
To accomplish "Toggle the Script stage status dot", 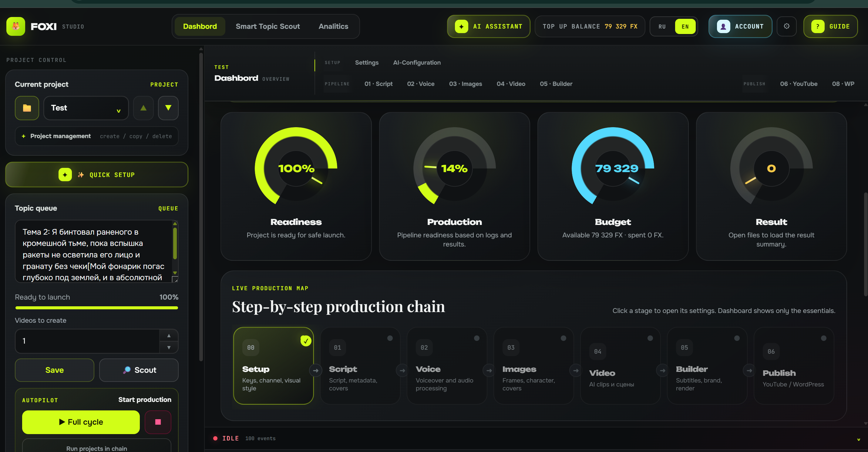I will click(x=390, y=338).
